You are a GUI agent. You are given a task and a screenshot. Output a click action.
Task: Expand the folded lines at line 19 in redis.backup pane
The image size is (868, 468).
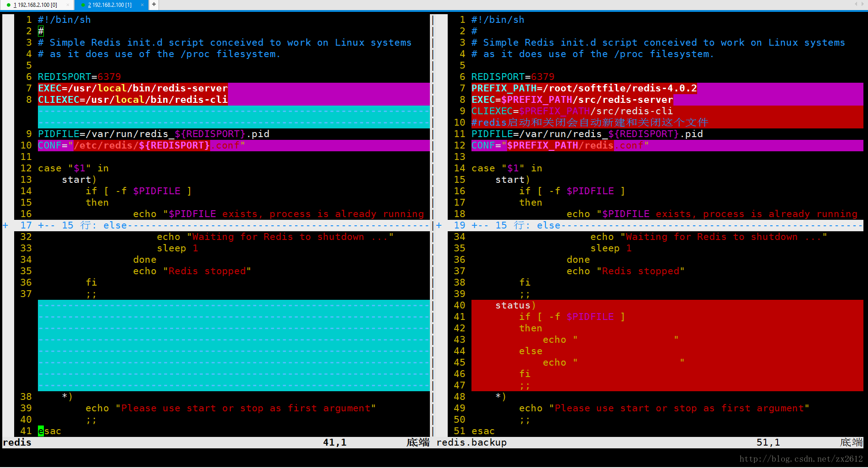click(439, 225)
